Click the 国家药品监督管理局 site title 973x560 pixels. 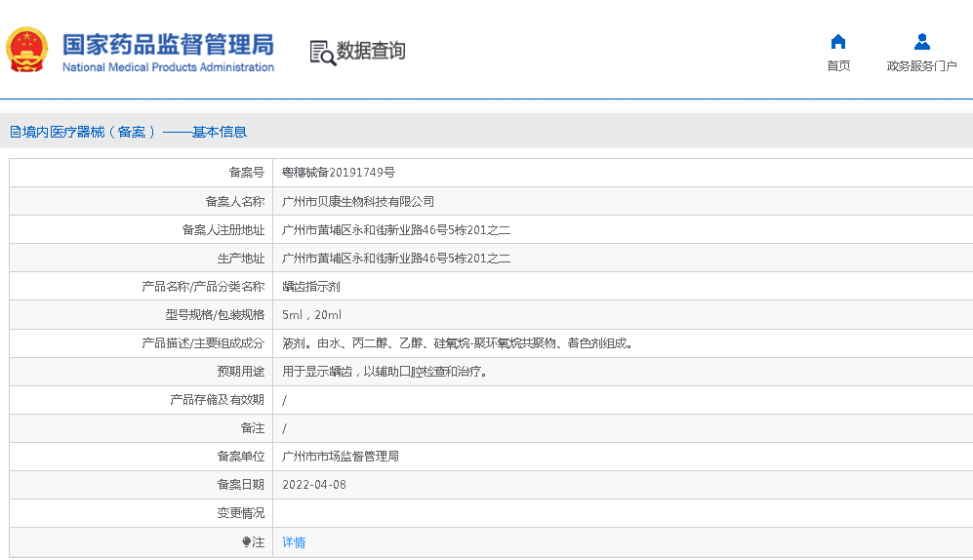click(168, 44)
